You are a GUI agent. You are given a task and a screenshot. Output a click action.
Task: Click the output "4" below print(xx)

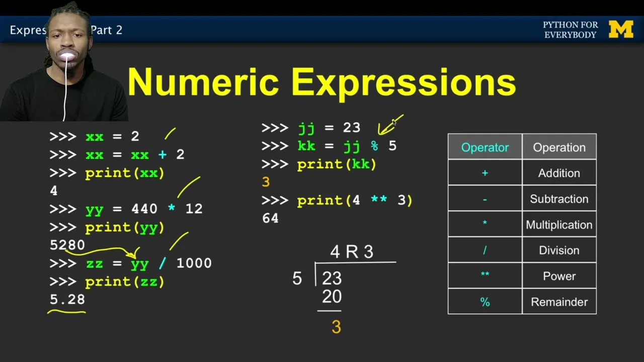pos(54,191)
